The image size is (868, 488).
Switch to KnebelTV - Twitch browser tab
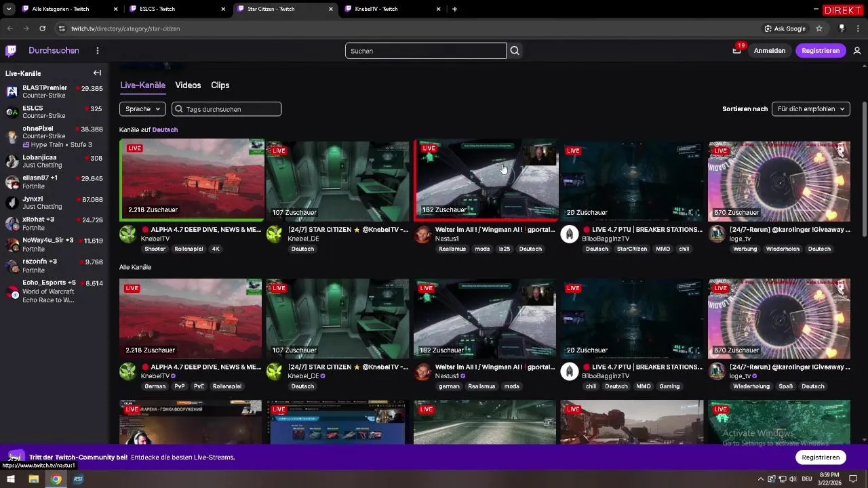click(393, 9)
